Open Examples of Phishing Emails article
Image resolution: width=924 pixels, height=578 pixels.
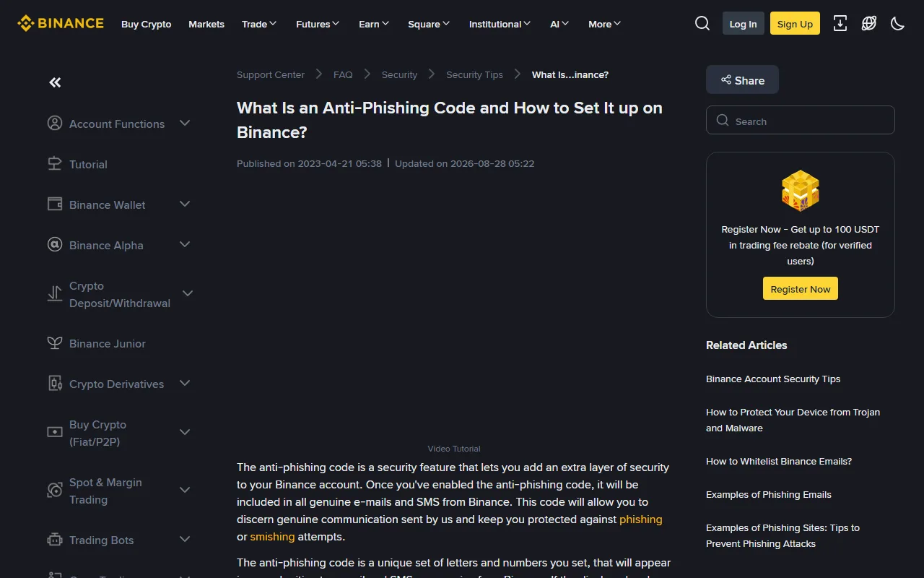pyautogui.click(x=769, y=494)
